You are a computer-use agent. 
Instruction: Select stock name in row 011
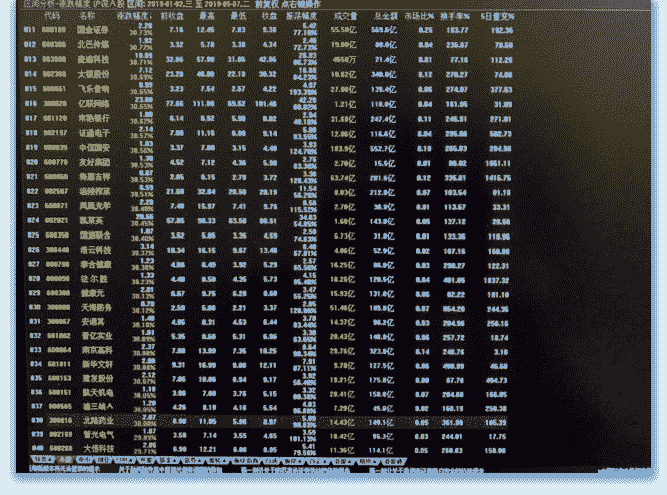tap(93, 30)
